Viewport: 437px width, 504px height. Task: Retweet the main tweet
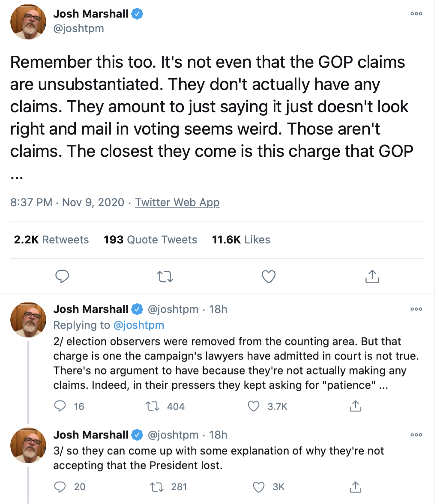click(165, 277)
